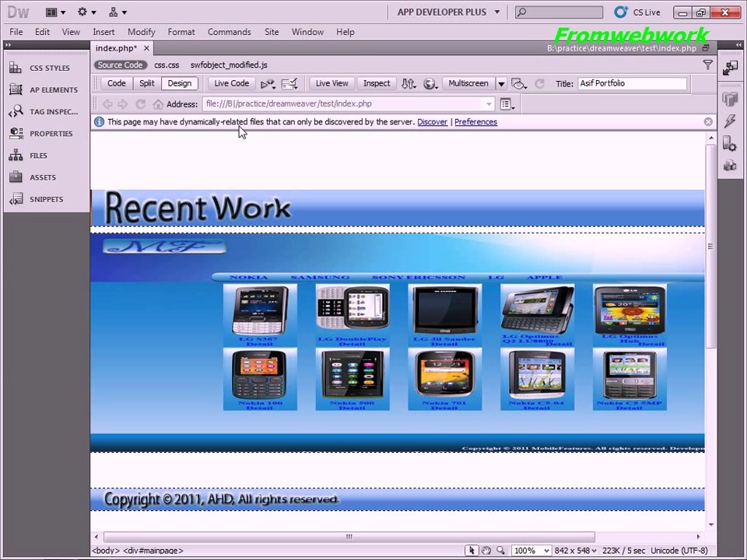Viewport: 747px width, 560px height.
Task: Click the Preferences link
Action: click(x=475, y=122)
